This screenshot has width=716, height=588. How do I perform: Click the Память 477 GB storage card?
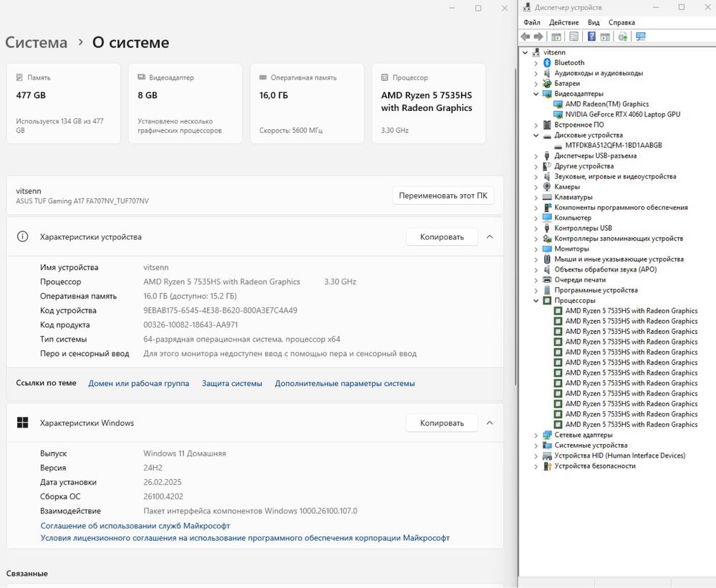pyautogui.click(x=64, y=103)
